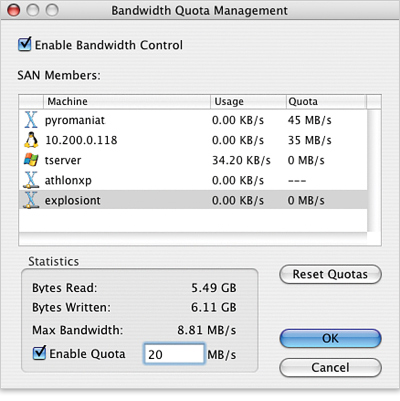The width and height of the screenshot is (400, 401).
Task: Select the tserver machine row
Action: point(193,160)
